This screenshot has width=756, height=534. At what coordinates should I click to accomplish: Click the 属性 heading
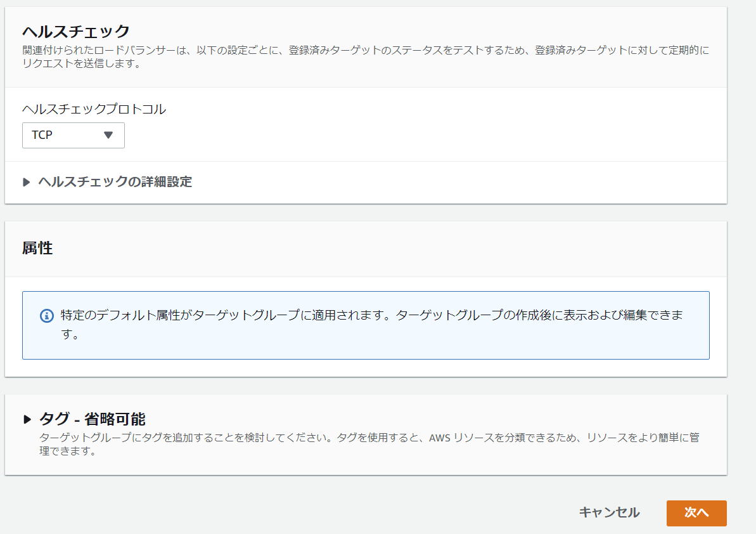(37, 248)
